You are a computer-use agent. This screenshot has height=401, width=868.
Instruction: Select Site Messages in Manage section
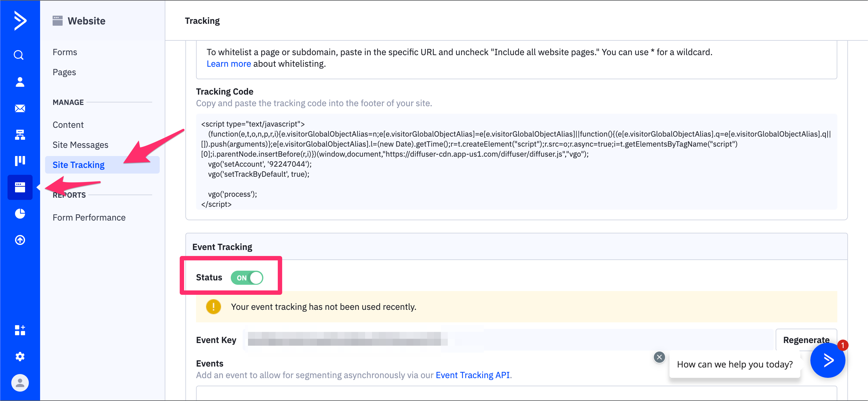tap(80, 145)
